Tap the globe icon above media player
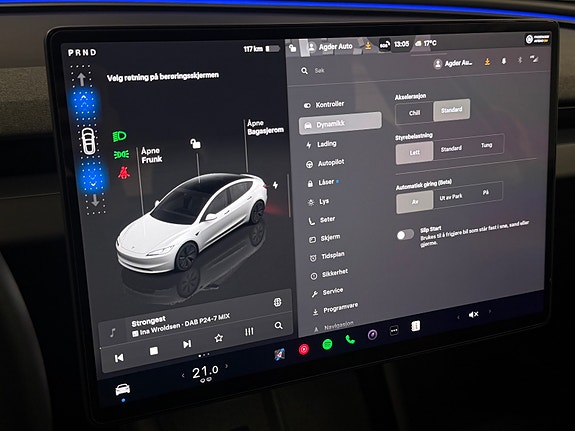This screenshot has width=575, height=431. (x=278, y=302)
